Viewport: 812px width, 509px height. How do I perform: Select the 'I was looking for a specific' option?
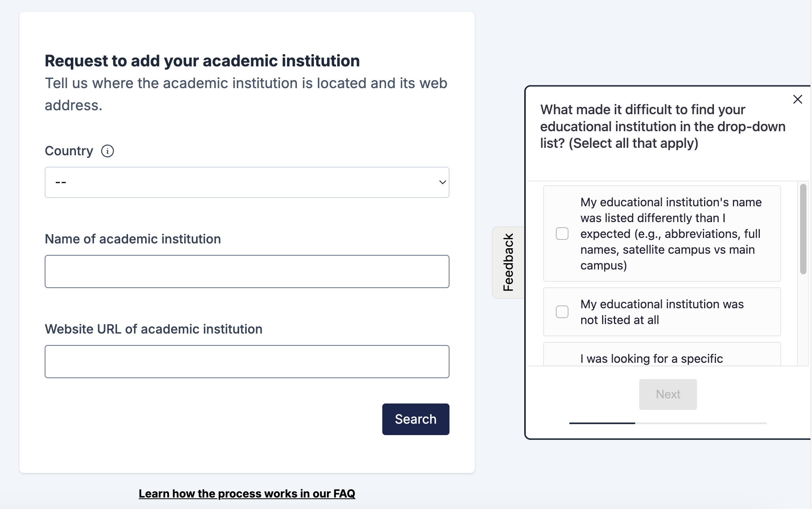(x=662, y=354)
